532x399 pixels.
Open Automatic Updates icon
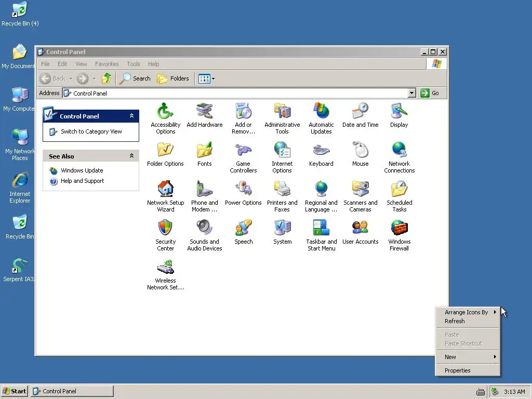tap(321, 118)
